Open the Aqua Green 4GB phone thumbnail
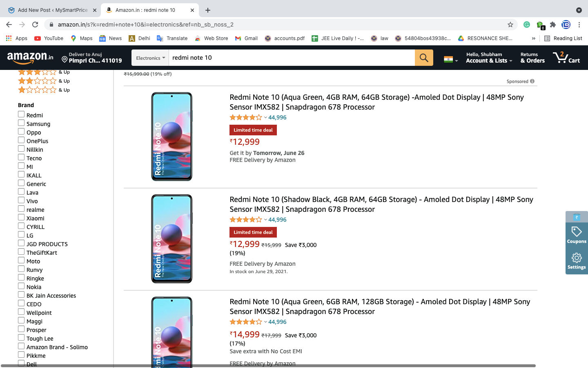Image resolution: width=588 pixels, height=368 pixels. [x=171, y=137]
